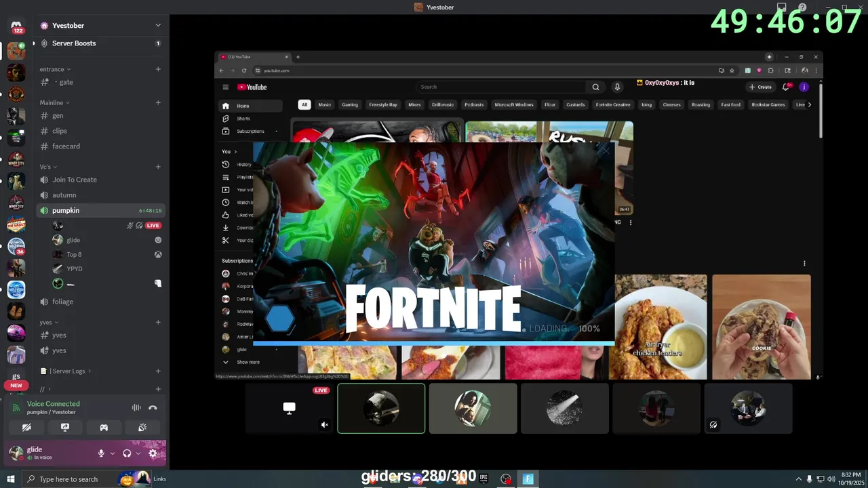Image resolution: width=868 pixels, height=488 pixels.
Task: Add channel to yves category
Action: 158,323
